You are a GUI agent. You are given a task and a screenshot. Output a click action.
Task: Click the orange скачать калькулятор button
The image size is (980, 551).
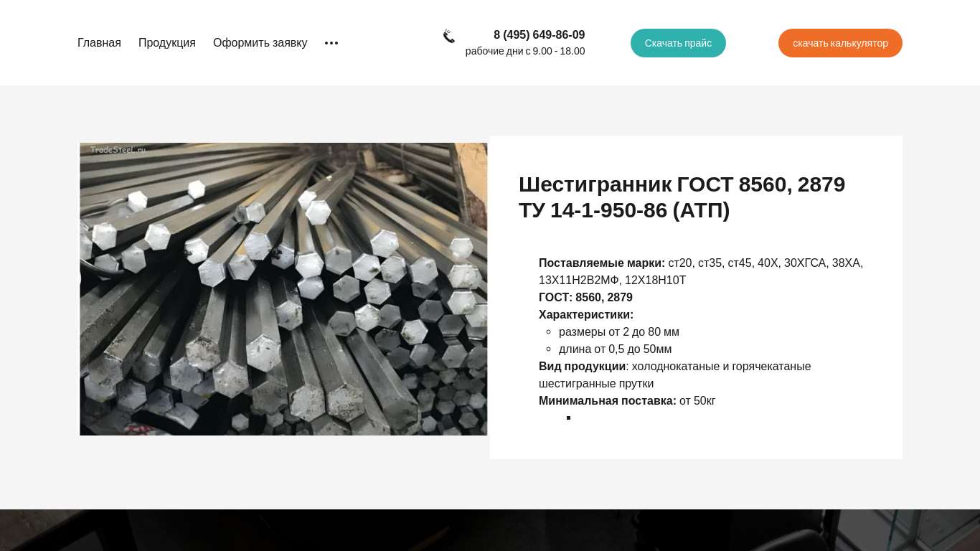click(840, 43)
